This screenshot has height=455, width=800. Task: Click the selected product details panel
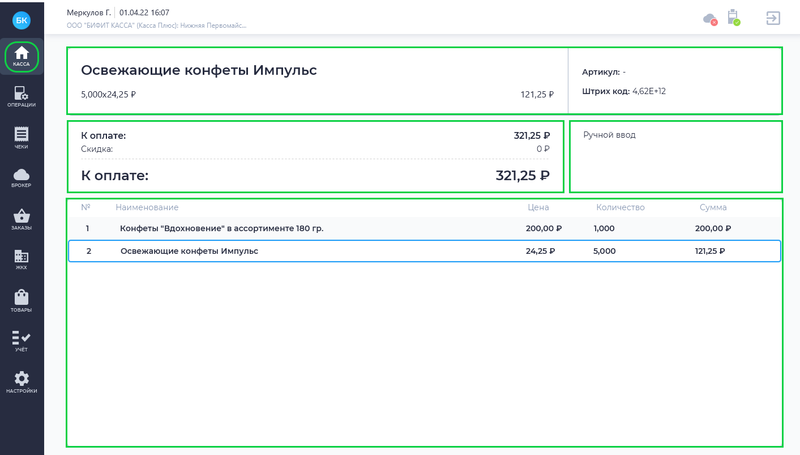click(x=317, y=81)
